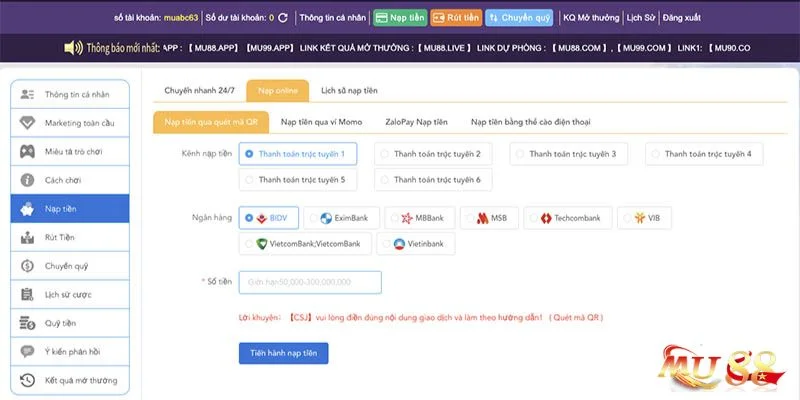Open Lịch Sử header link
This screenshot has width=800, height=400.
640,18
